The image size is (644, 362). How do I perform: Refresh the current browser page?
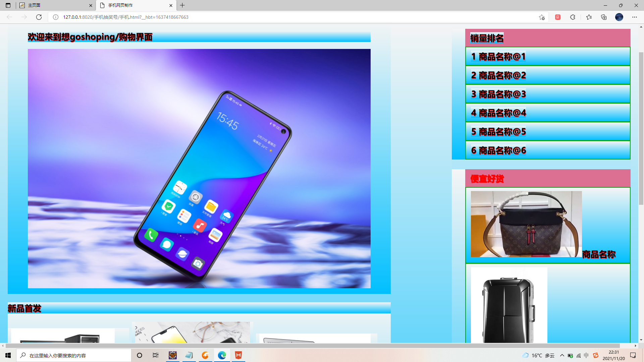[39, 17]
